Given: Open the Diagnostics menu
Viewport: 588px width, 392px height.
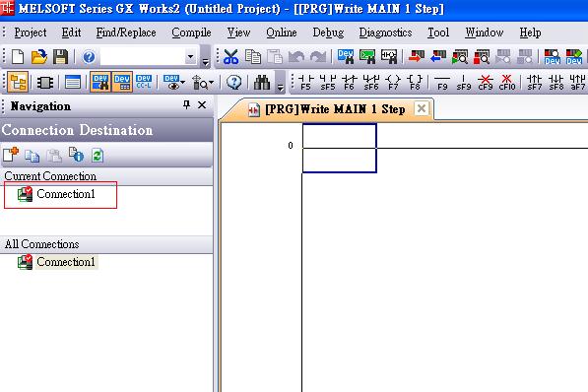Looking at the screenshot, I should (385, 33).
